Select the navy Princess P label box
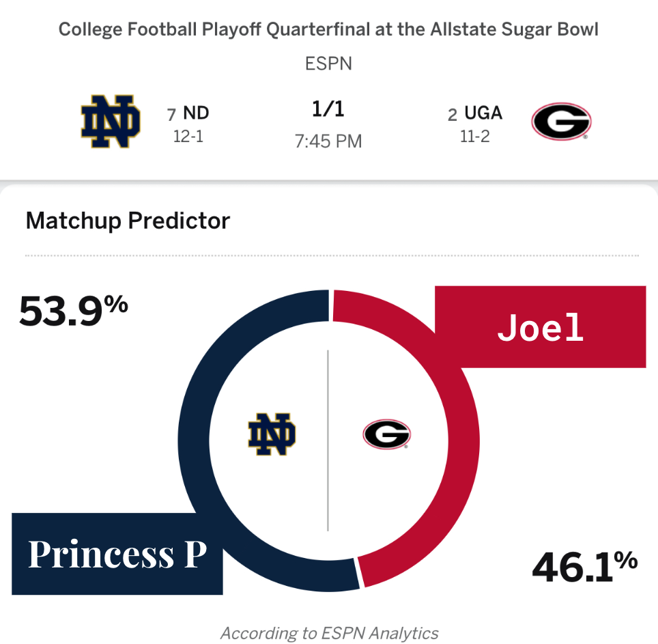 (117, 554)
